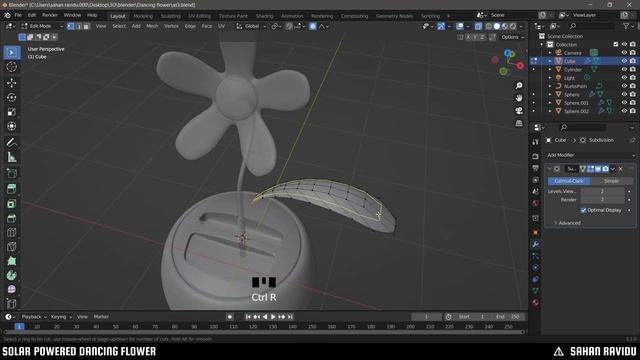This screenshot has width=640, height=360.
Task: Select the Poly Build tool
Action: click(x=11, y=261)
